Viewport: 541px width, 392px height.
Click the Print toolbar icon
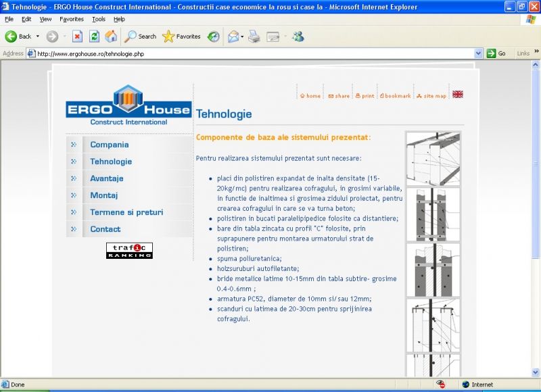click(254, 36)
